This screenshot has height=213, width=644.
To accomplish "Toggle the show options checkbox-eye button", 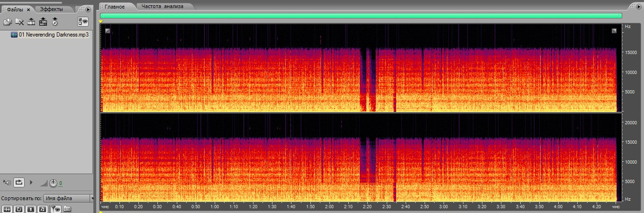I will (83, 22).
